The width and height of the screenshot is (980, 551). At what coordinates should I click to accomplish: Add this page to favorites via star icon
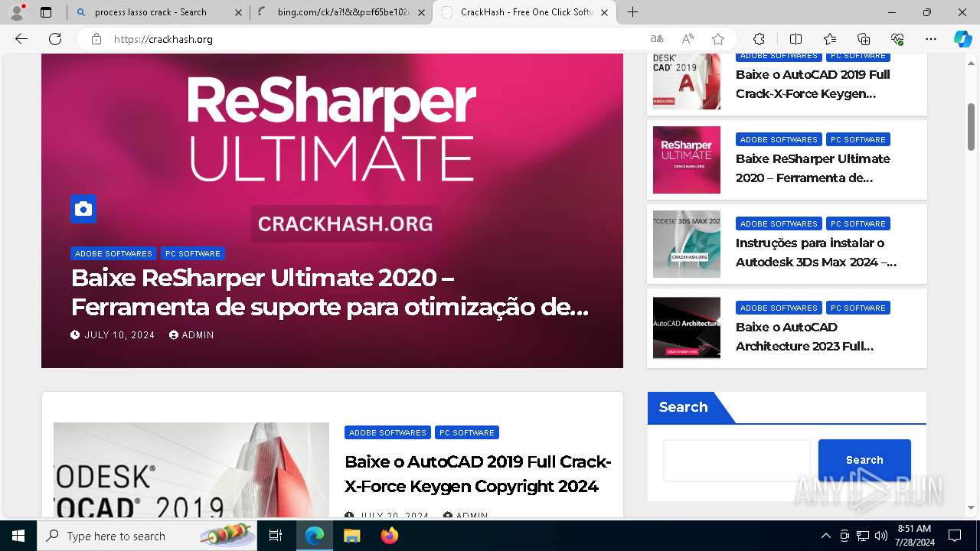click(x=718, y=39)
